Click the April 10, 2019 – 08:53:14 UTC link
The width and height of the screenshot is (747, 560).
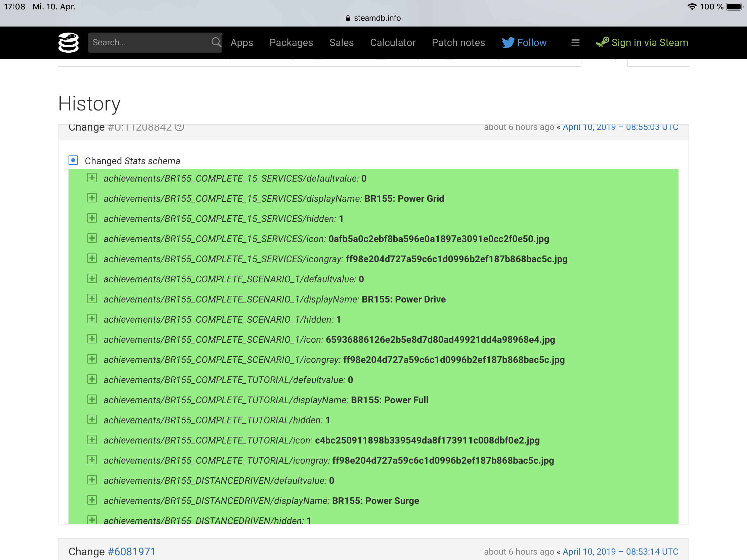click(x=620, y=552)
